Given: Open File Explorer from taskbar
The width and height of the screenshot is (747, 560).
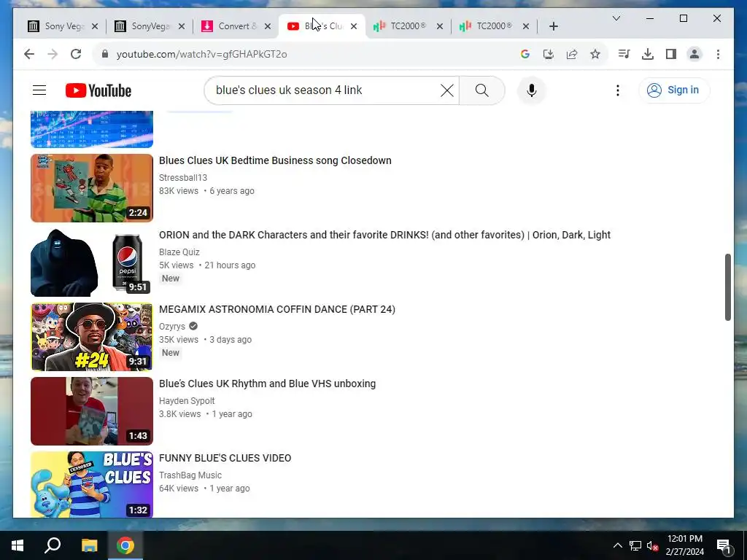Looking at the screenshot, I should (89, 545).
